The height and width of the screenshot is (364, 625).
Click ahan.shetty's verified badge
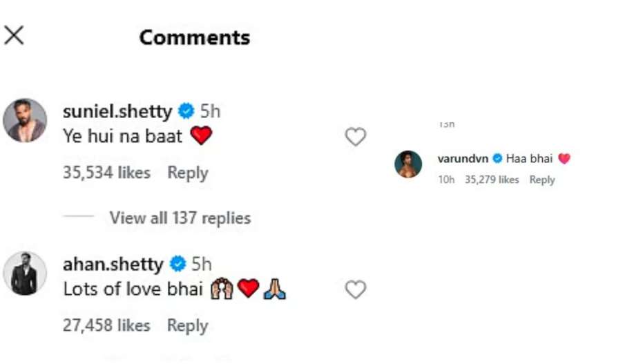click(x=177, y=264)
